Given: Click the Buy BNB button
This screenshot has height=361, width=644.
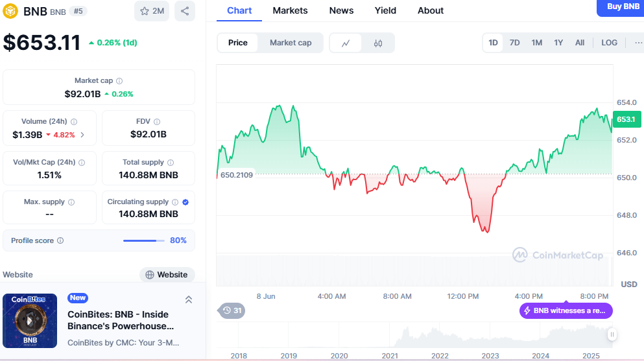Looking at the screenshot, I should pos(621,7).
